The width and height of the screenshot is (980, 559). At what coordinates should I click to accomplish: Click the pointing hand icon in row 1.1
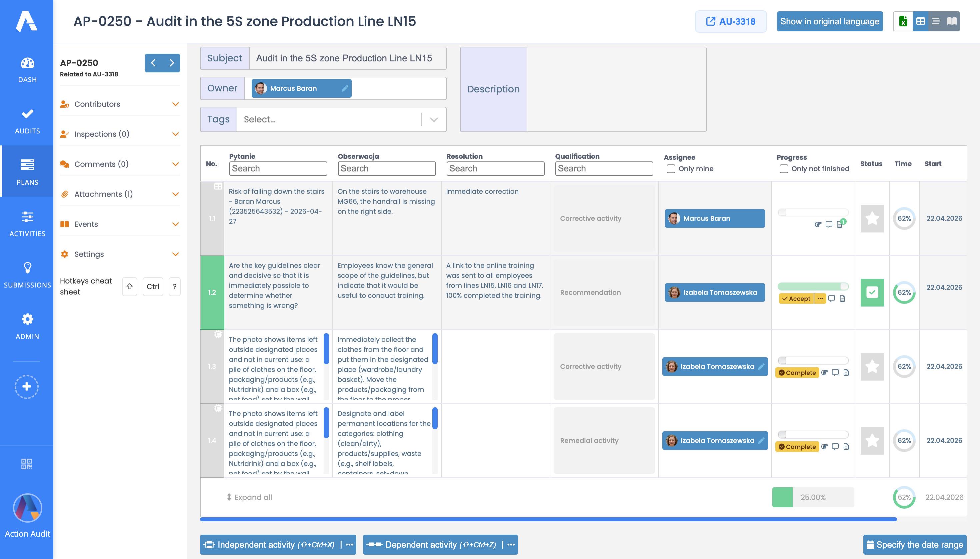(818, 224)
